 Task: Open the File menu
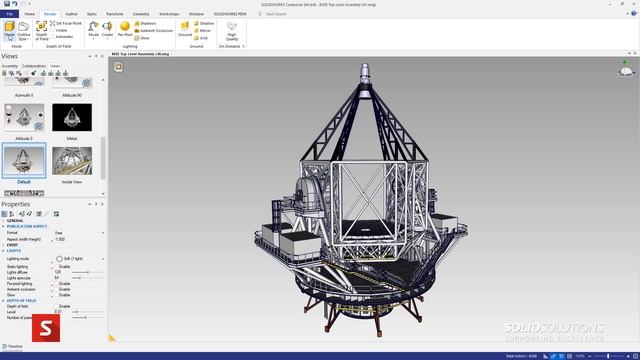pos(9,14)
